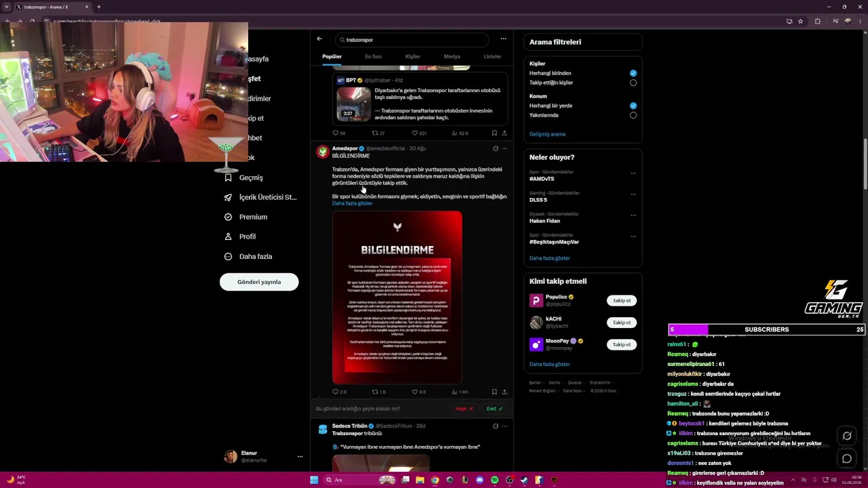Switch to Medya tab

[452, 56]
